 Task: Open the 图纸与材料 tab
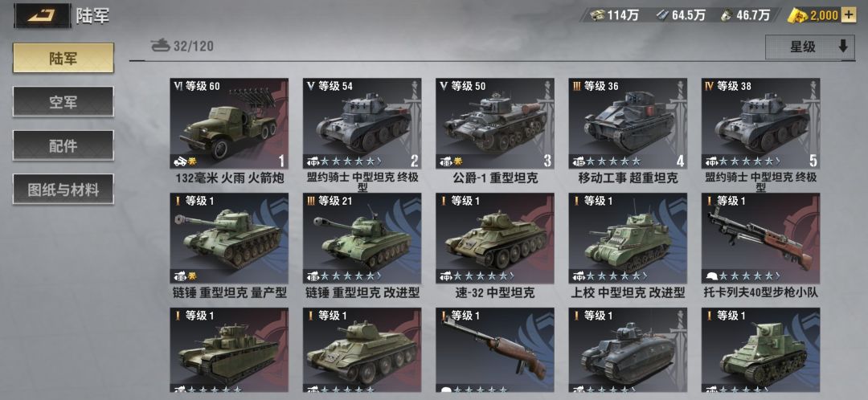pos(63,190)
